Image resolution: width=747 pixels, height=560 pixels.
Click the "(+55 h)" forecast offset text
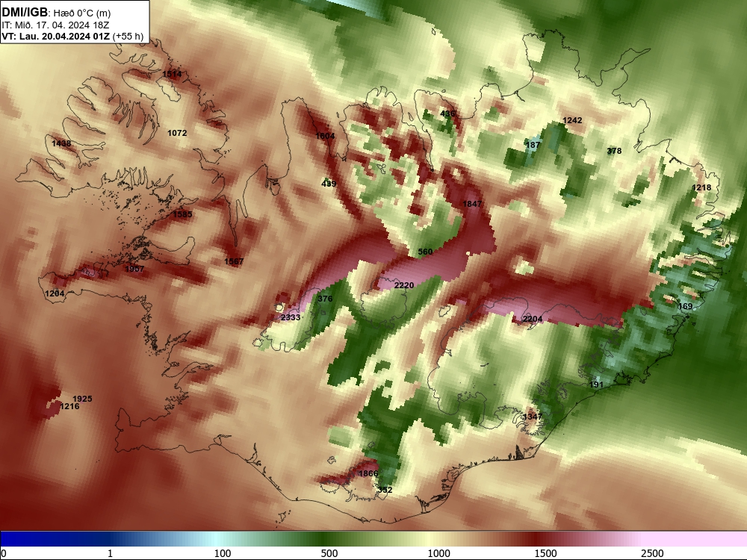128,37
